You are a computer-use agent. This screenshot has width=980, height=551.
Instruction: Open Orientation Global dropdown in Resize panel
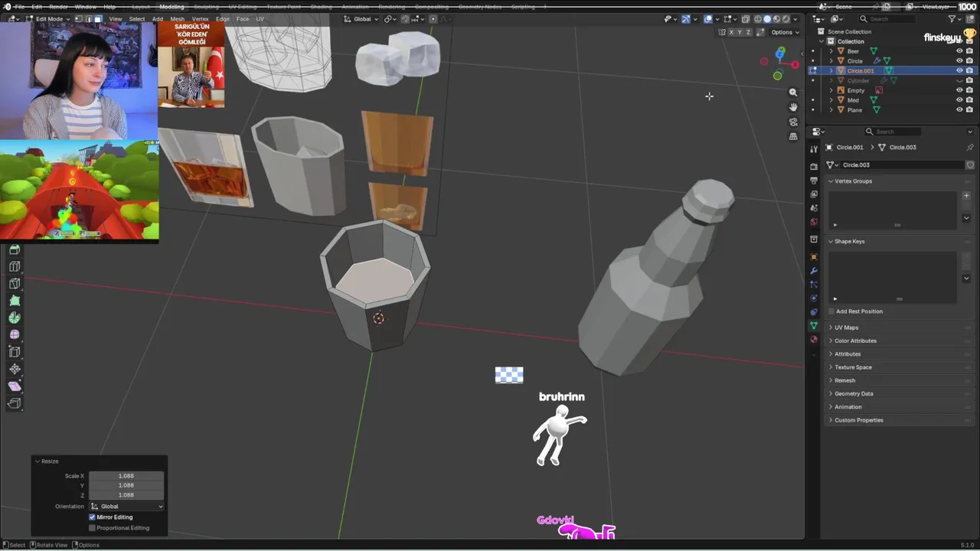(126, 507)
